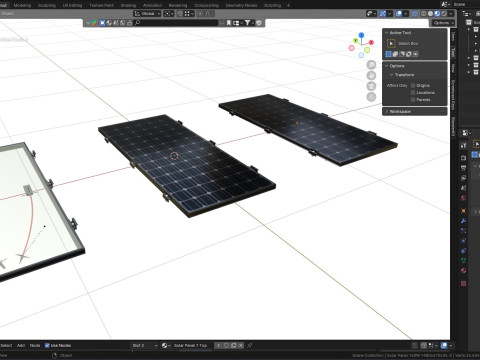The image size is (480, 360).
Task: Switch to material preview shading
Action: click(437, 14)
